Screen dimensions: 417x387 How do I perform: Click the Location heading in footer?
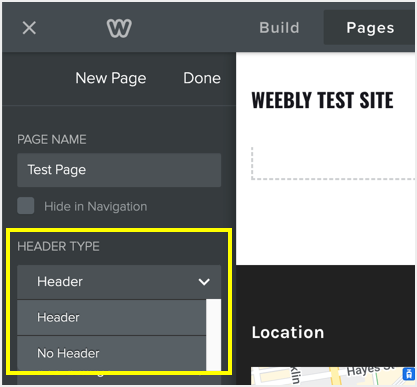pos(288,332)
